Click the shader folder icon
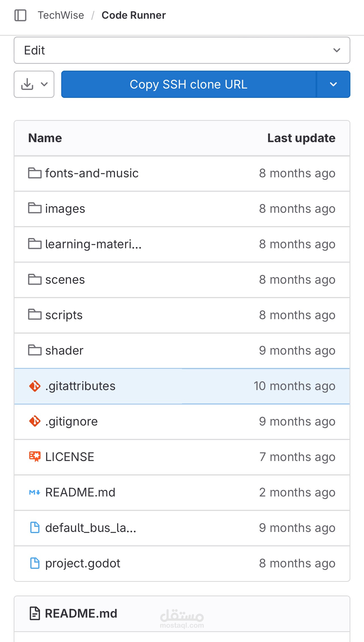Viewport: 364px width, 642px height. pos(35,350)
